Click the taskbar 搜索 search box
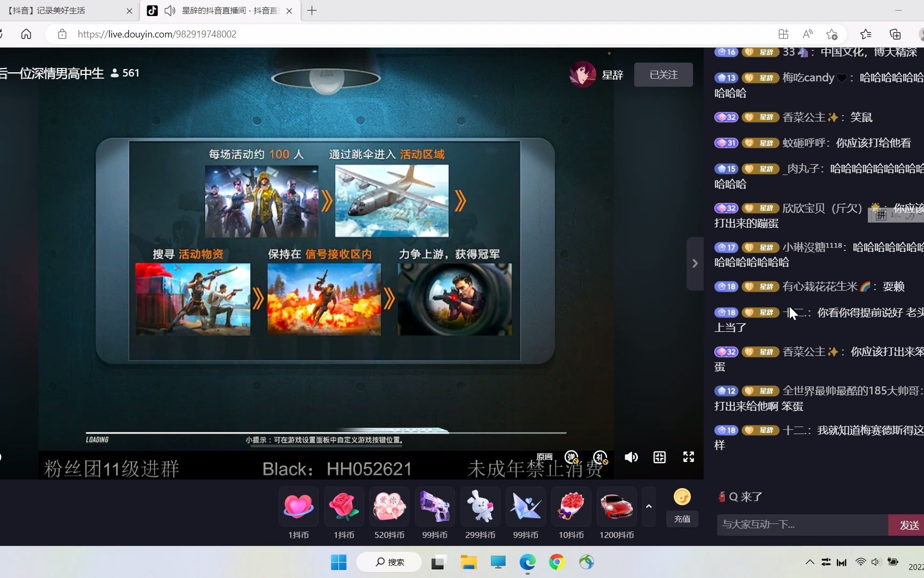The width and height of the screenshot is (924, 578). click(389, 562)
